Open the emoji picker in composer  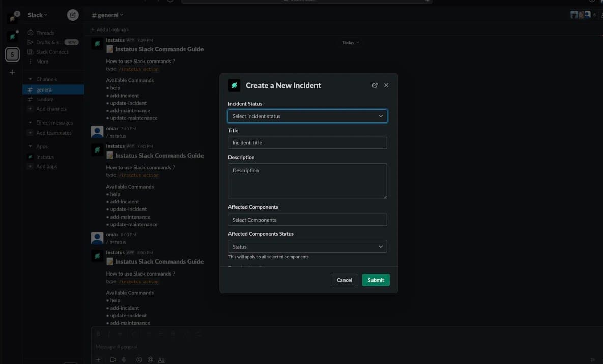point(139,360)
